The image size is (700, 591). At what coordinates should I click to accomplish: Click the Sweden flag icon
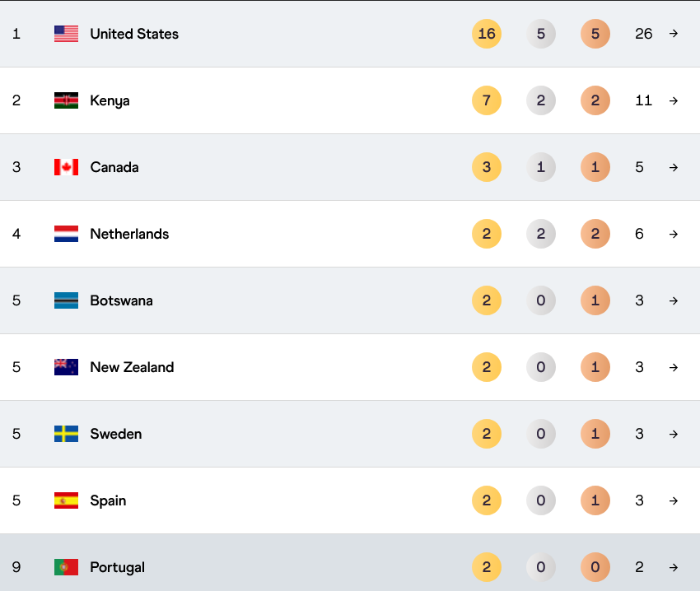click(x=66, y=434)
